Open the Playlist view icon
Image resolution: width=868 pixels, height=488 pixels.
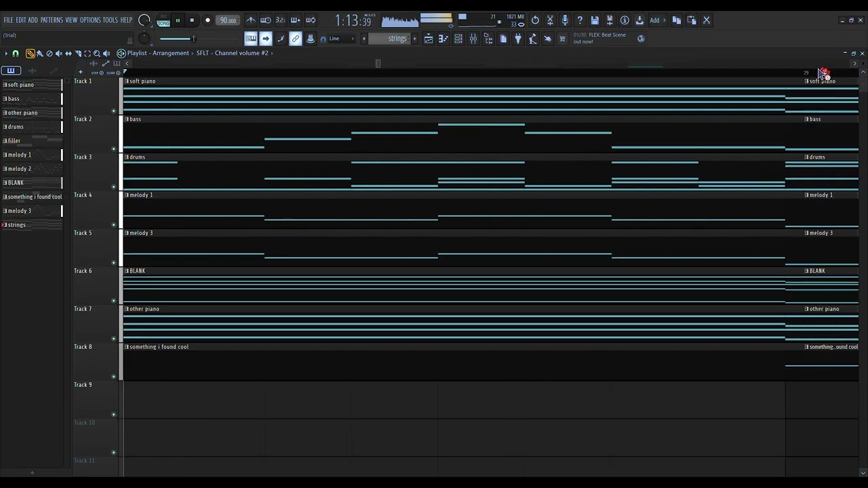429,39
